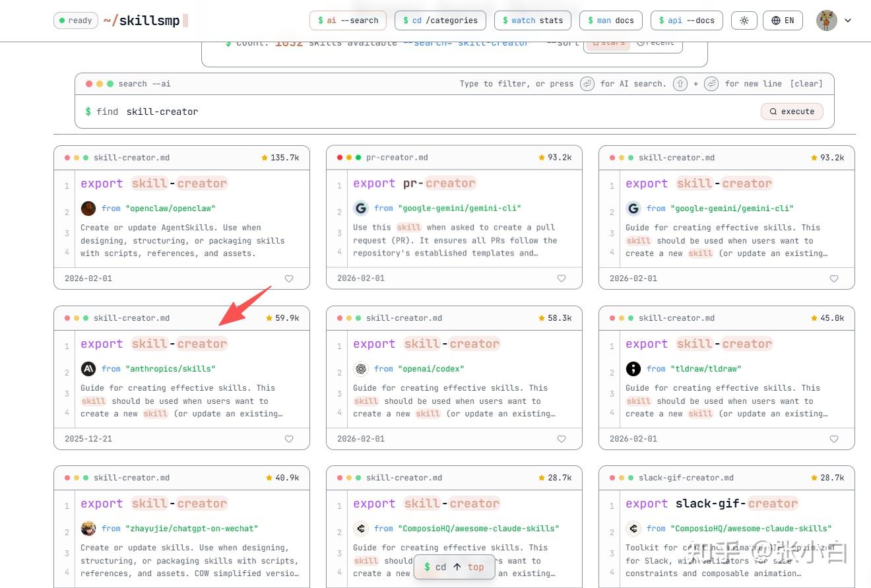Viewport: 871px width, 588px height.
Task: Click the 45.0k star count
Action: pos(827,318)
